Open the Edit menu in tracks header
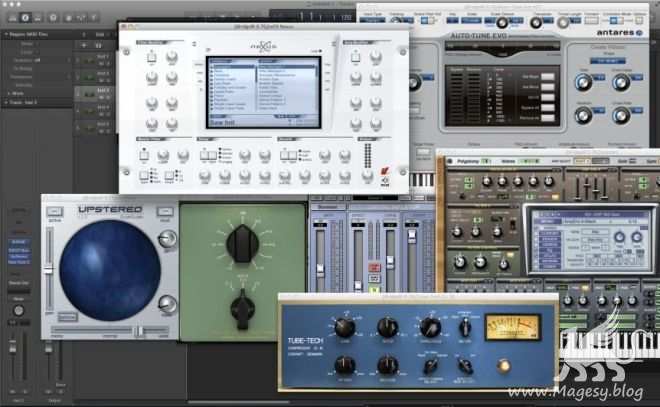Viewport: 660px width, 407px height. pyautogui.click(x=100, y=35)
